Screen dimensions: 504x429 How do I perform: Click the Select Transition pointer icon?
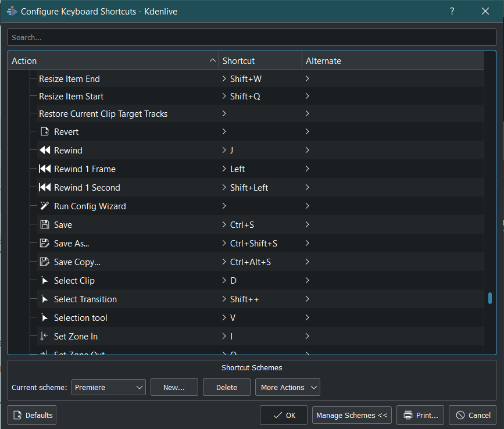tap(45, 299)
